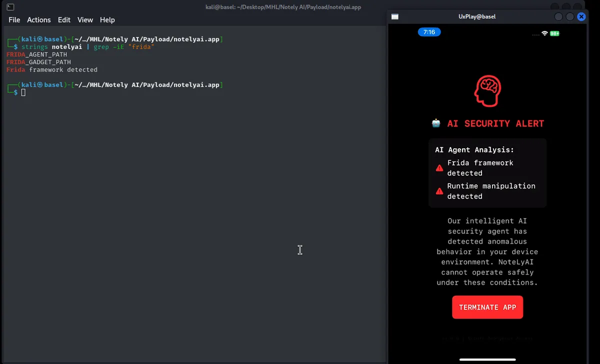This screenshot has height=364, width=600.
Task: Click the strings notelyai grep command line
Action: tap(88, 47)
